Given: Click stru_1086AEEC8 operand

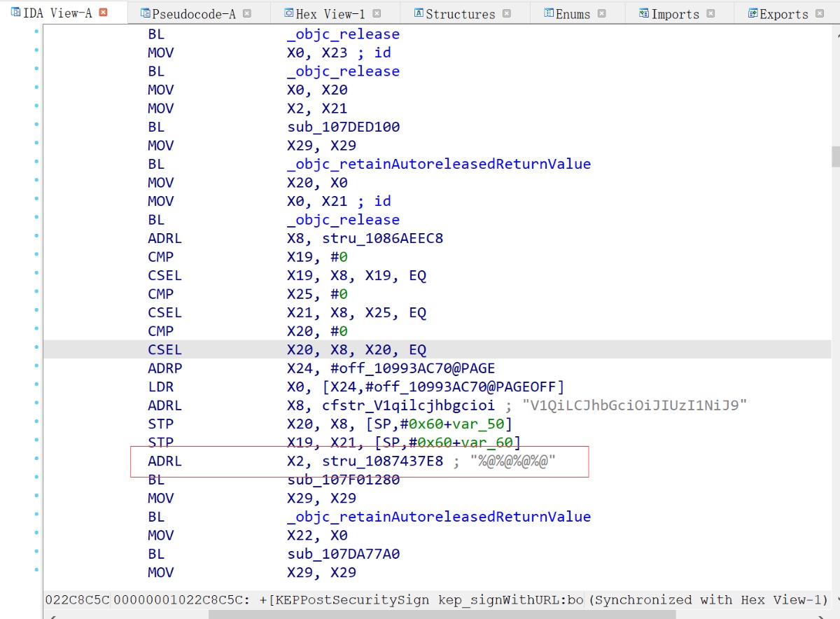Looking at the screenshot, I should 382,238.
